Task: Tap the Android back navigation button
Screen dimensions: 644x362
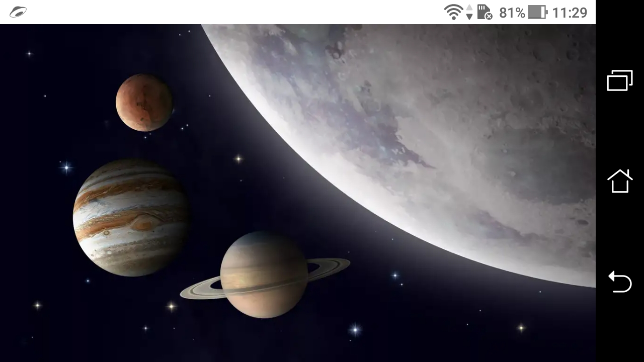Action: [619, 282]
